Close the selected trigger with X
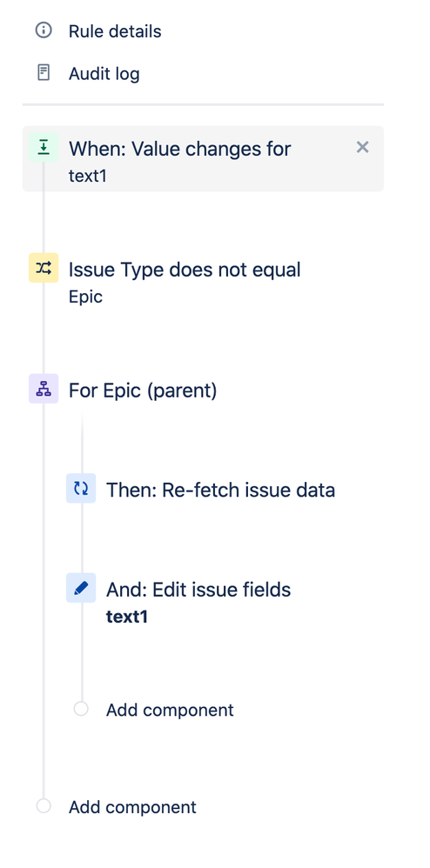The image size is (430, 868). coord(362,147)
